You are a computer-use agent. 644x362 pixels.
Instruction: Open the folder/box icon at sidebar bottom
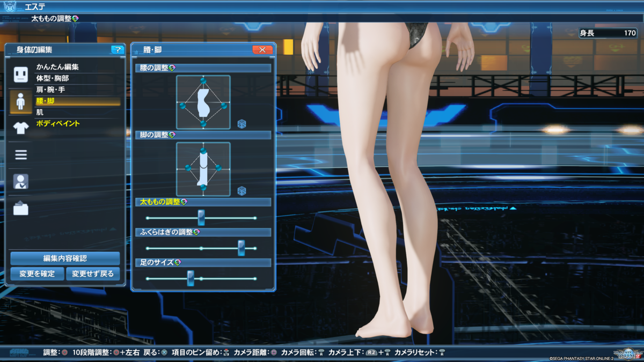[x=21, y=208]
